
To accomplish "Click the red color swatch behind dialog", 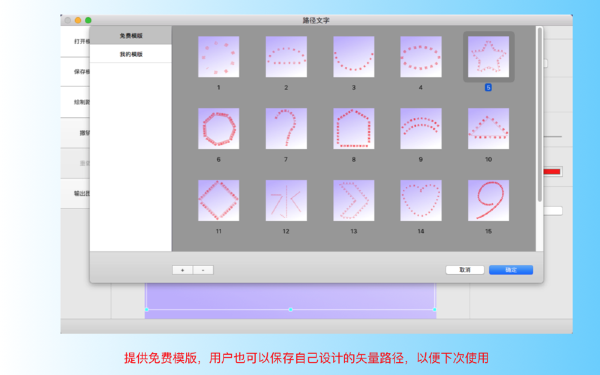I will coord(552,171).
